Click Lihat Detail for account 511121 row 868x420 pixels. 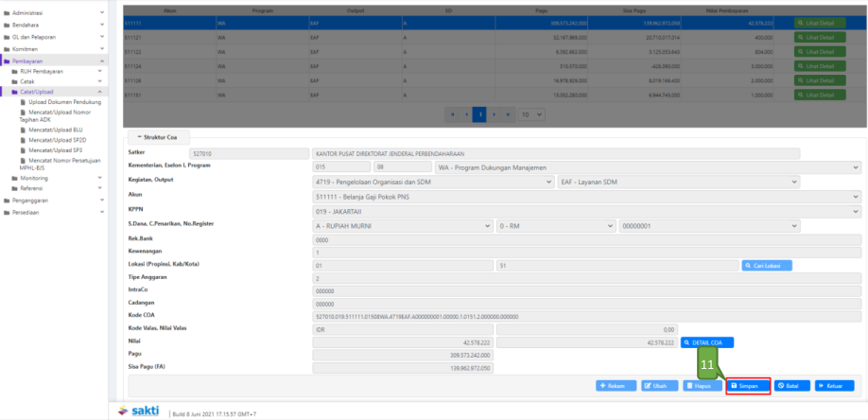click(820, 36)
